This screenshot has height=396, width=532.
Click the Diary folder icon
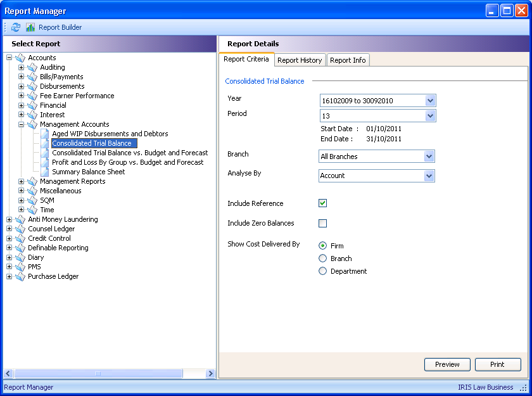pyautogui.click(x=20, y=257)
